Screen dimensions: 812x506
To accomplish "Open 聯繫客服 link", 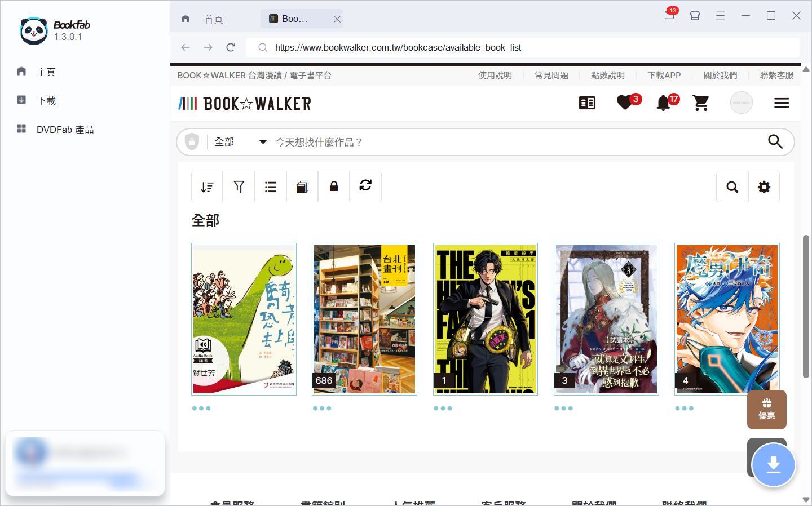I will coord(776,75).
